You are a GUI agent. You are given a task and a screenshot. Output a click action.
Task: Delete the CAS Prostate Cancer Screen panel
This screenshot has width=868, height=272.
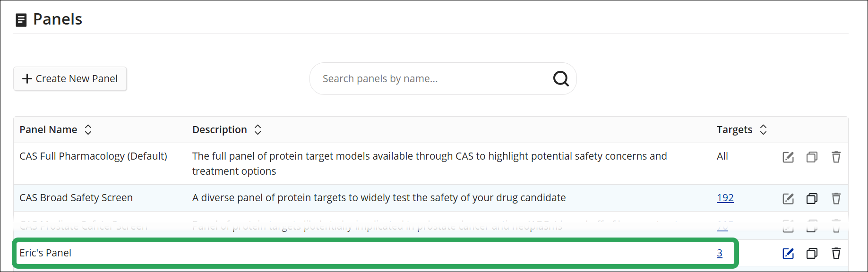click(x=836, y=226)
